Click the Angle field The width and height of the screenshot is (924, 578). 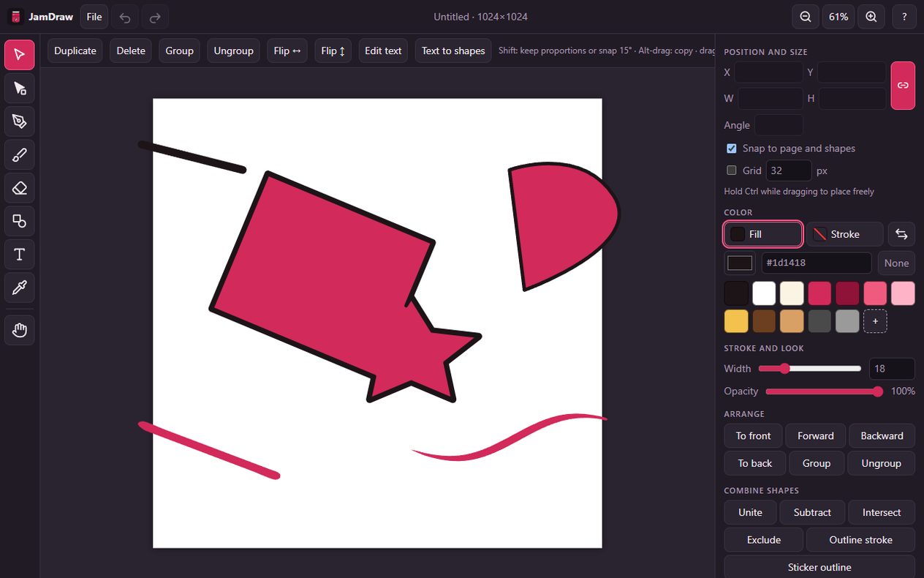779,125
